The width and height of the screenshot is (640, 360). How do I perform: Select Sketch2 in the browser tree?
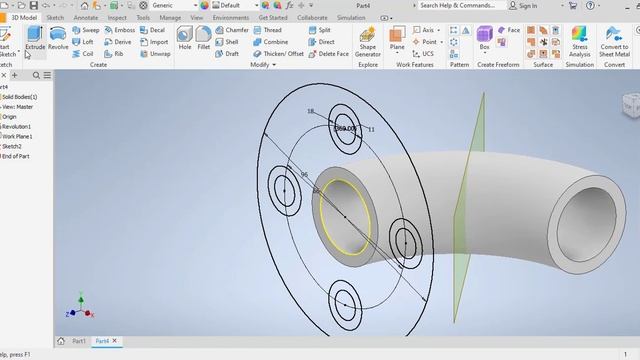(x=11, y=146)
